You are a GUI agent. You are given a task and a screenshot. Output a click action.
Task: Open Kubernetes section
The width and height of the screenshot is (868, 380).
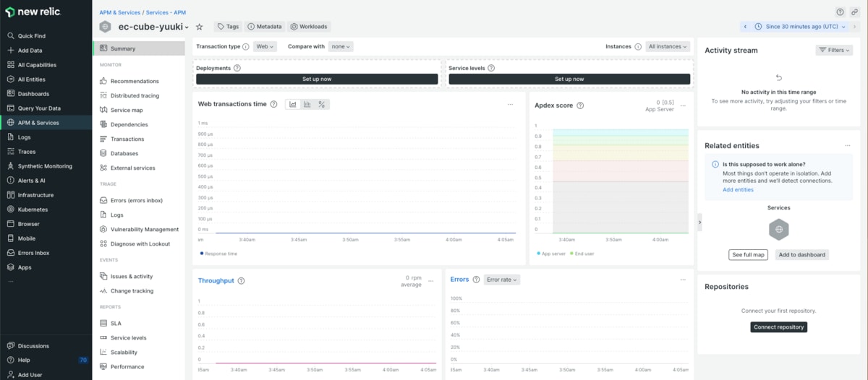pos(33,210)
